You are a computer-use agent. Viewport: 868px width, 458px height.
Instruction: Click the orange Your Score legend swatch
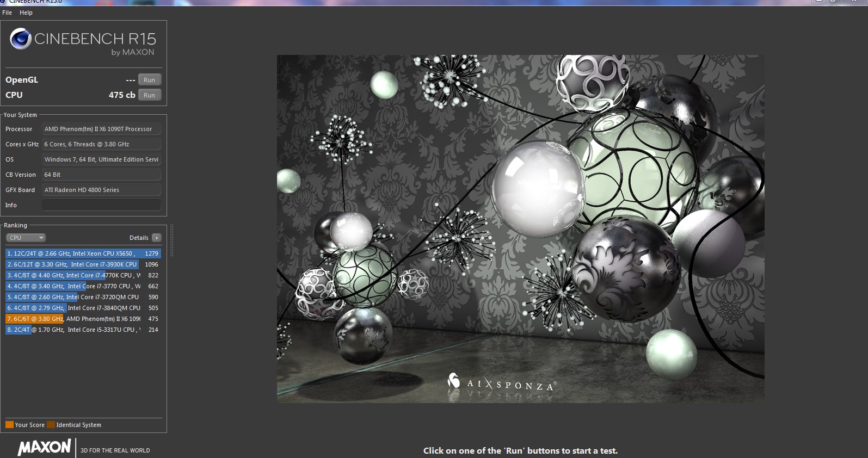(9, 425)
